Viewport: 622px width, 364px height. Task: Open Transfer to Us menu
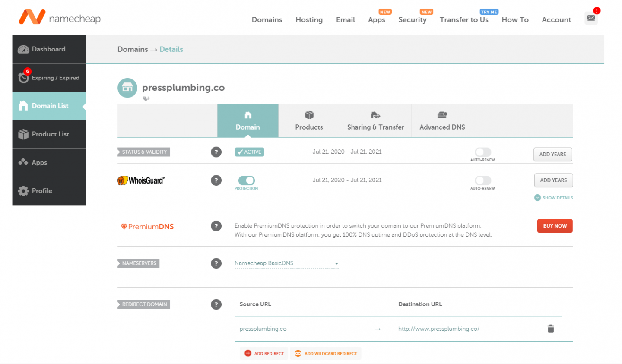point(464,19)
